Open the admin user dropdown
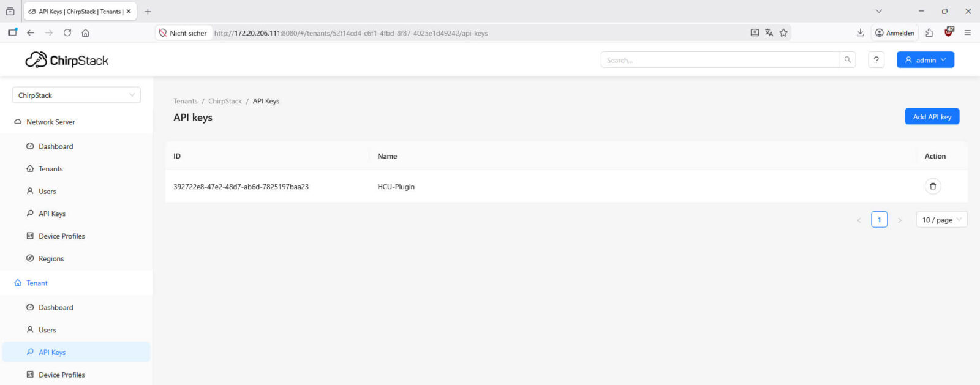980x385 pixels. 925,60
